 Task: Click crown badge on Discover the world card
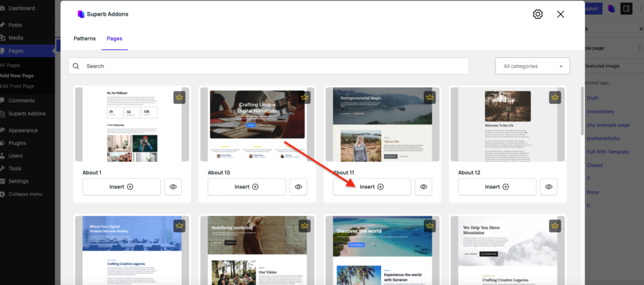click(x=430, y=225)
